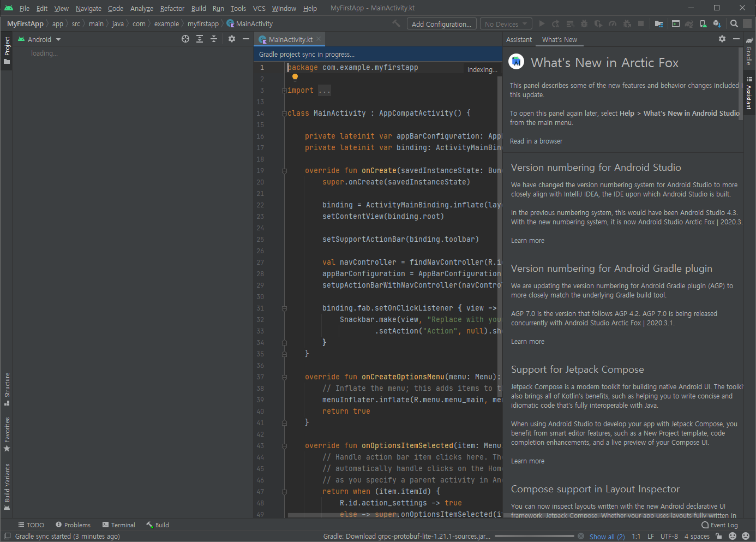Toggle the Build Variants tool window
The width and height of the screenshot is (756, 542).
(7, 486)
